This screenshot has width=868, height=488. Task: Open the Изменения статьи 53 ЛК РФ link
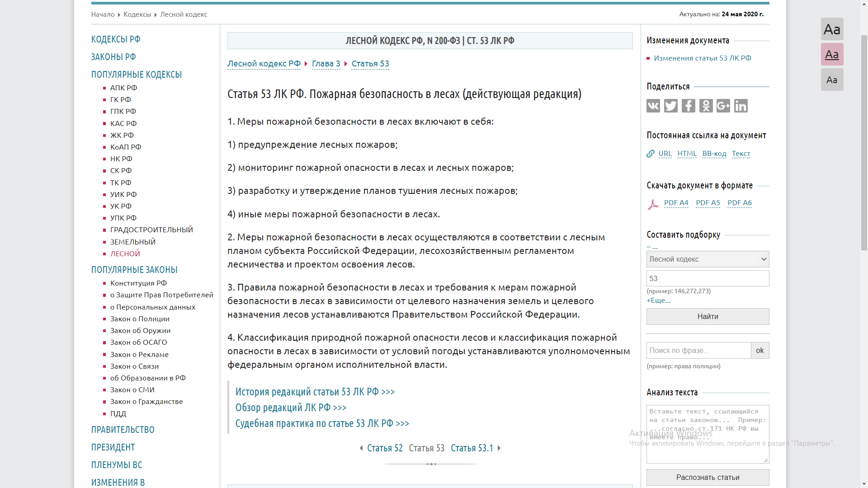[x=703, y=58]
